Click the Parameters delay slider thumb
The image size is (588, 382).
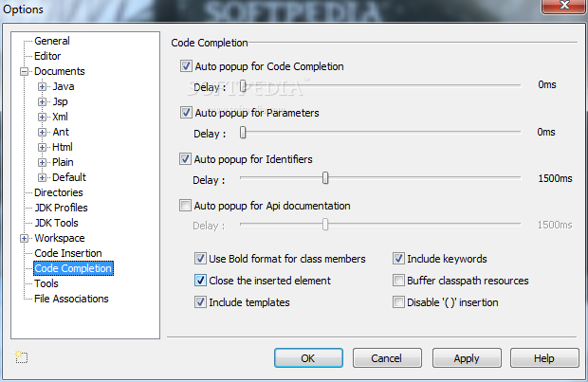pyautogui.click(x=243, y=132)
